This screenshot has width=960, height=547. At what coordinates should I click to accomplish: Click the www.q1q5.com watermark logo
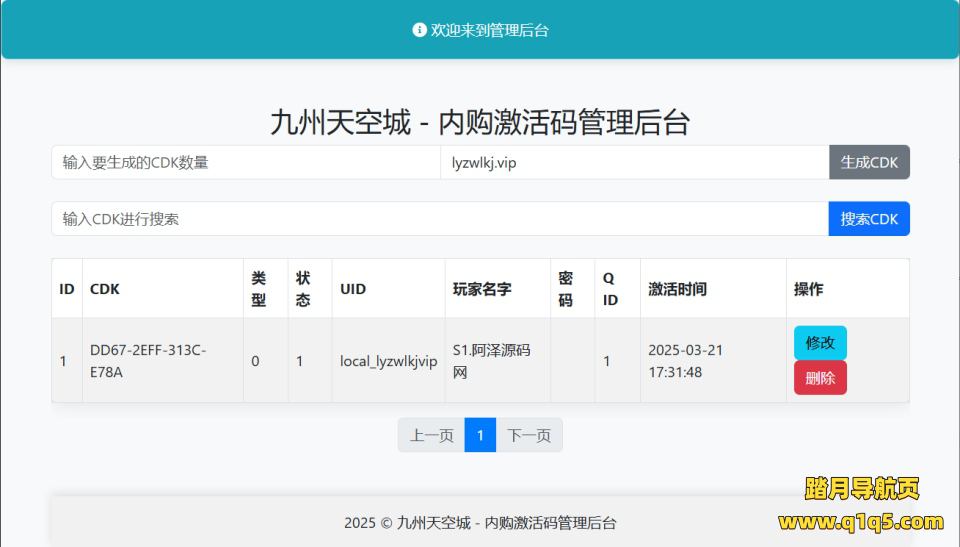coord(861,521)
